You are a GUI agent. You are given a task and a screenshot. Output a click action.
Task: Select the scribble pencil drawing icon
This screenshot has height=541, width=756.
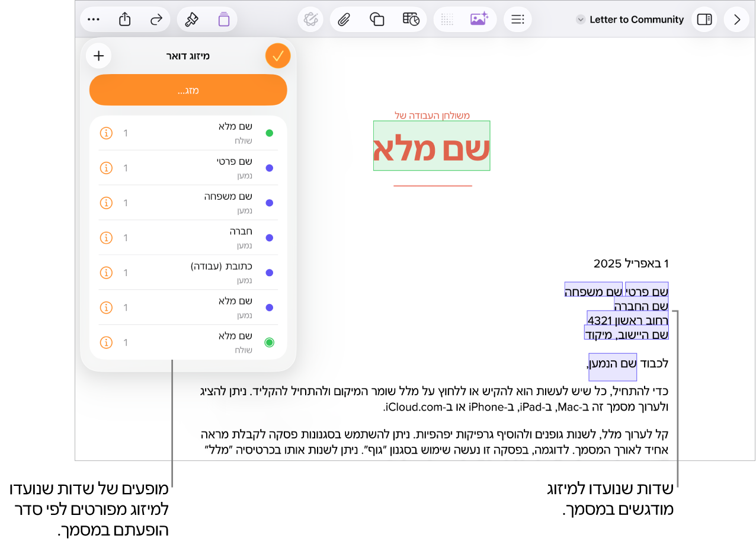coord(310,20)
